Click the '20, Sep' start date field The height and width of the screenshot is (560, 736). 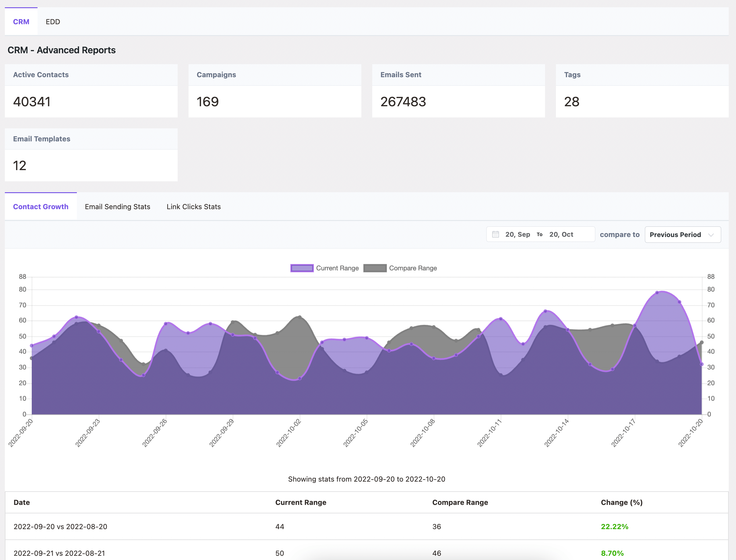click(517, 234)
